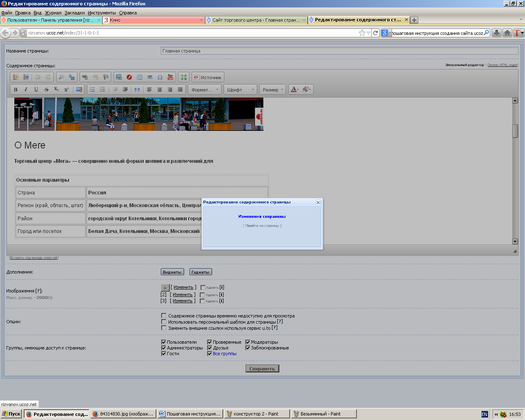The height and width of the screenshot is (420, 525).
Task: Click the Сохранить button
Action: 262,369
